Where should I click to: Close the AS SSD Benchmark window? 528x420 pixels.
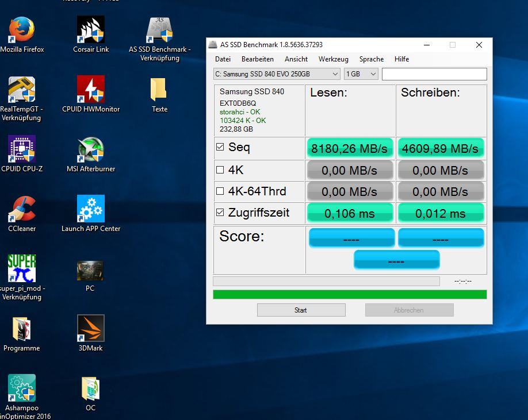(479, 45)
